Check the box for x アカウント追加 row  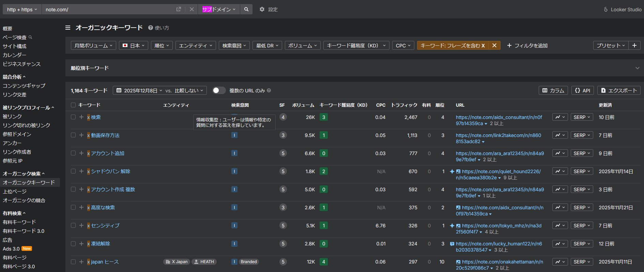tap(73, 153)
